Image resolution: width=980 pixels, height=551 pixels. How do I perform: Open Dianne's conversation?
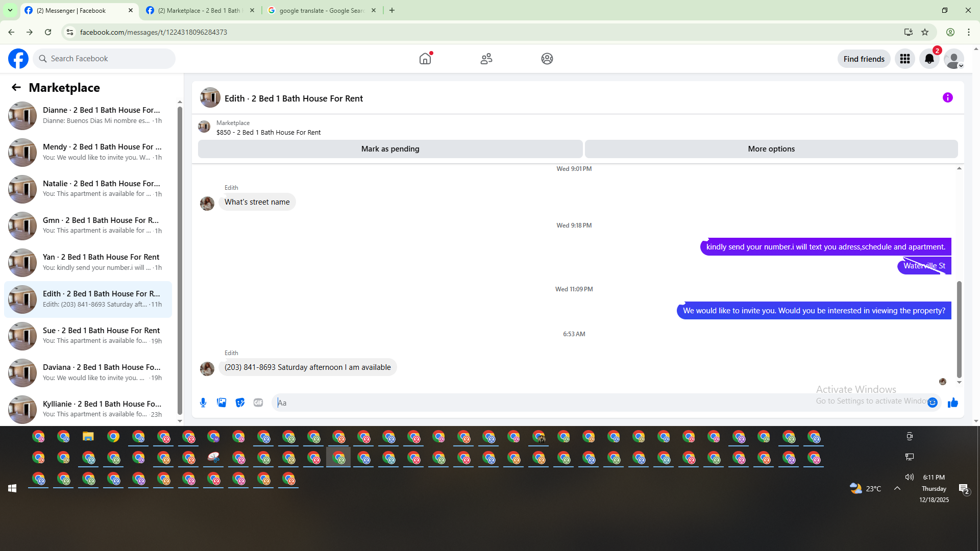[x=88, y=115]
